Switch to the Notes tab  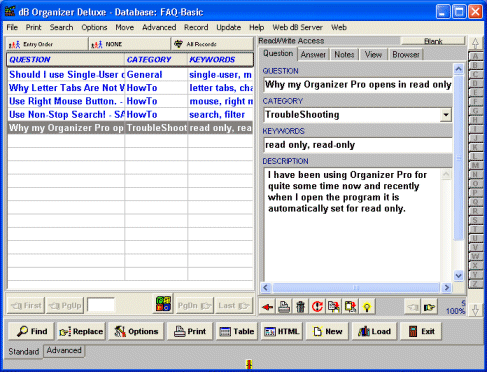click(344, 54)
